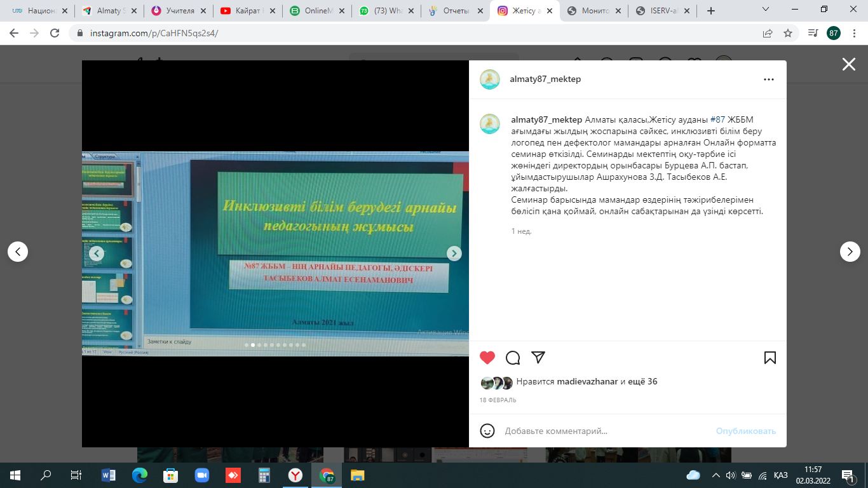Open Task View on taskbar
868x488 pixels.
point(76,475)
